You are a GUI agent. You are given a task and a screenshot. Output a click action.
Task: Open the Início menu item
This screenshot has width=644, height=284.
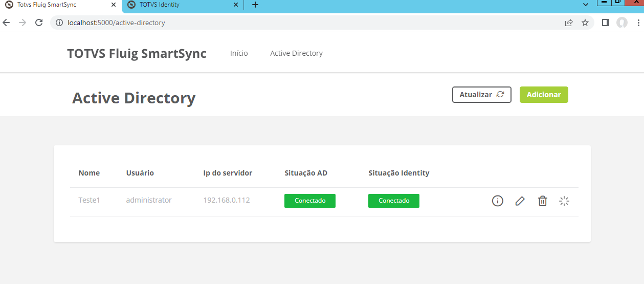pyautogui.click(x=239, y=53)
